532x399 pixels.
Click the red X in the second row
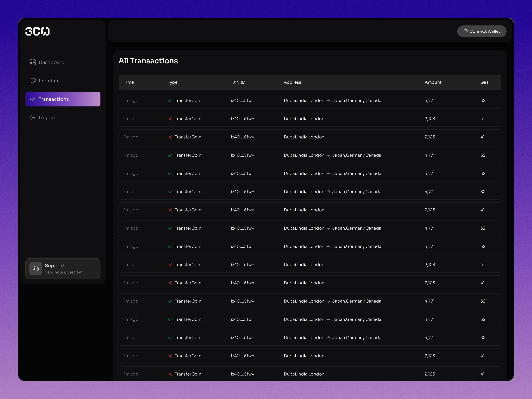tap(170, 119)
